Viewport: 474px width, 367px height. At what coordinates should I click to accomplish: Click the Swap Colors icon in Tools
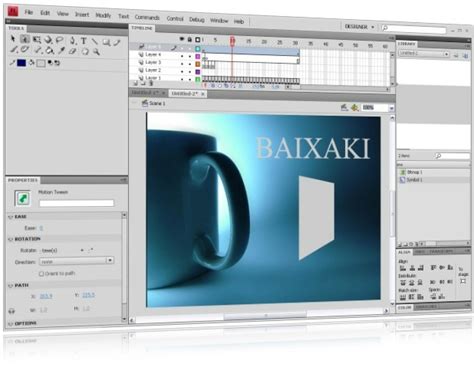point(57,63)
